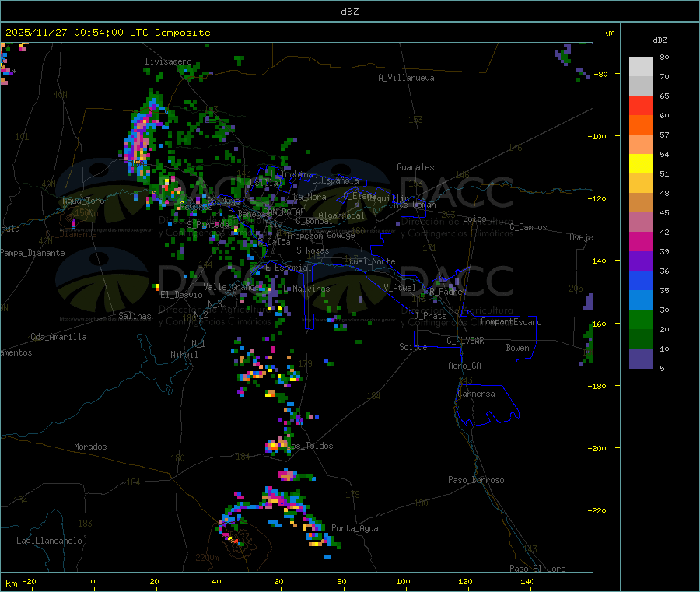Click the Agua_Toro label on map
This screenshot has height=592, width=700.
click(83, 201)
